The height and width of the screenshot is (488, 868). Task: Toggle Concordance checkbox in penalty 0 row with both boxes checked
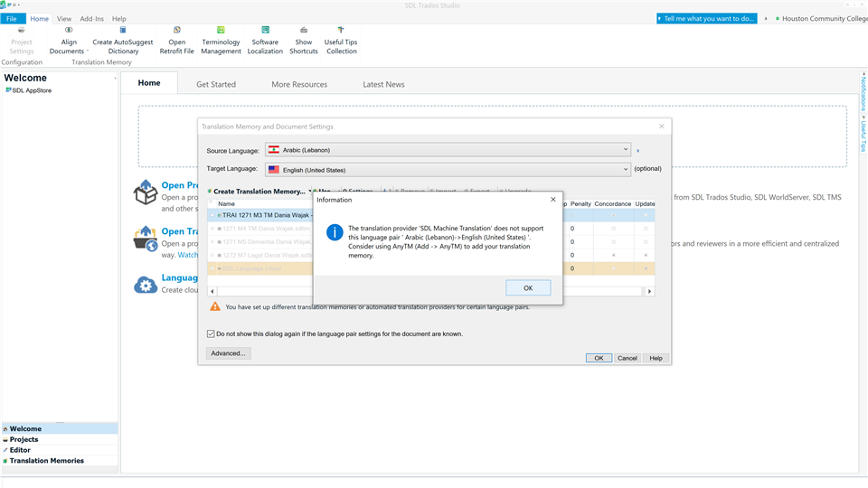coord(613,255)
